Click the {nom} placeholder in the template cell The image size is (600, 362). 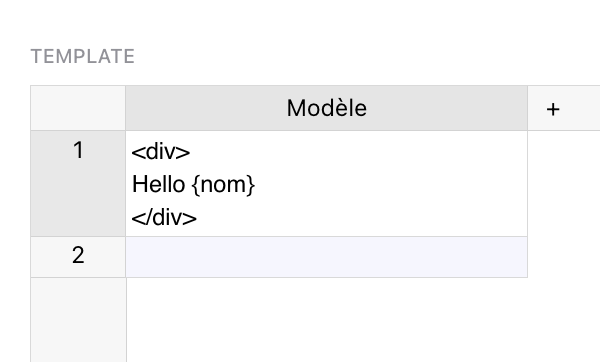point(223,185)
